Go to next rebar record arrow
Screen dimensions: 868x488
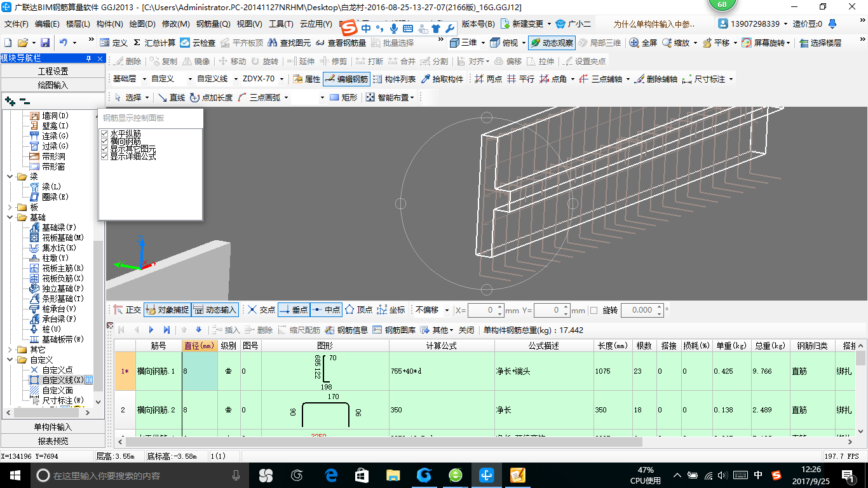tap(151, 330)
